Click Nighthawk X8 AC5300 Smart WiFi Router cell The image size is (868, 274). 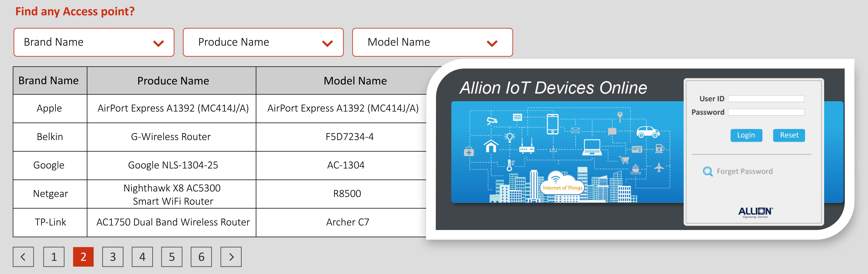point(171,194)
